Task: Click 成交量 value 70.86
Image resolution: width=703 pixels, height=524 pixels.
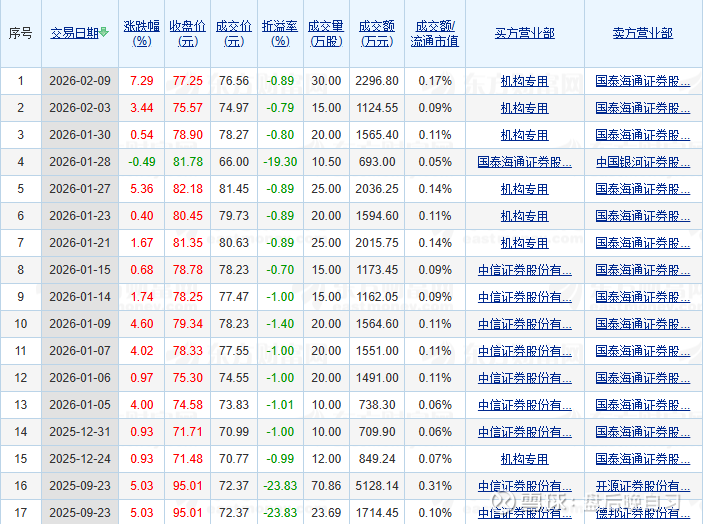Action: point(326,486)
